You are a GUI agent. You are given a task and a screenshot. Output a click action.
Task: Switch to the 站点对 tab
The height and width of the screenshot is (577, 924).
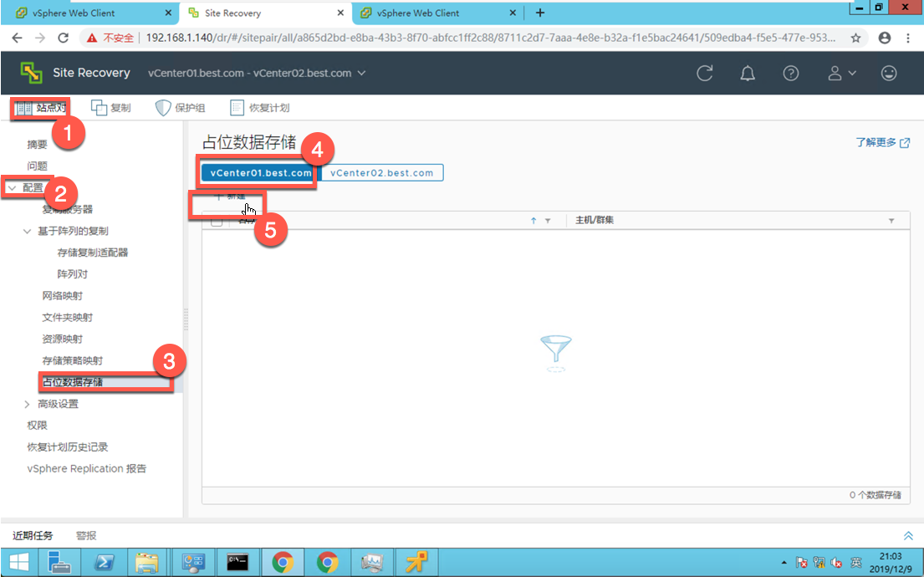[x=41, y=108]
